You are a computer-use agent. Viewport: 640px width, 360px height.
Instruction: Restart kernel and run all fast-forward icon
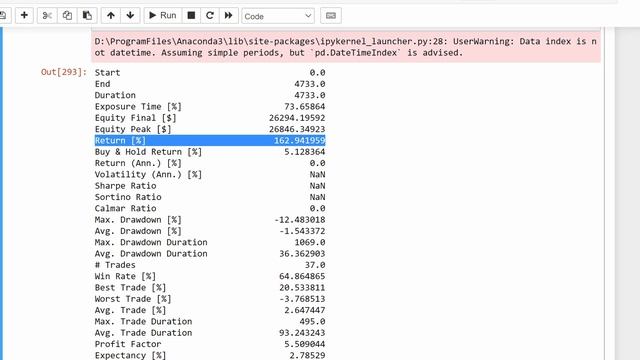coord(229,16)
